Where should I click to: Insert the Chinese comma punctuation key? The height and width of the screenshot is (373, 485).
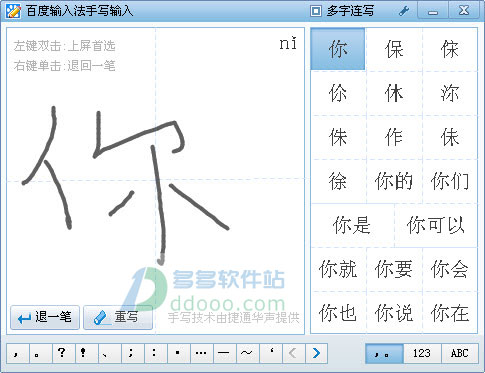point(17,353)
